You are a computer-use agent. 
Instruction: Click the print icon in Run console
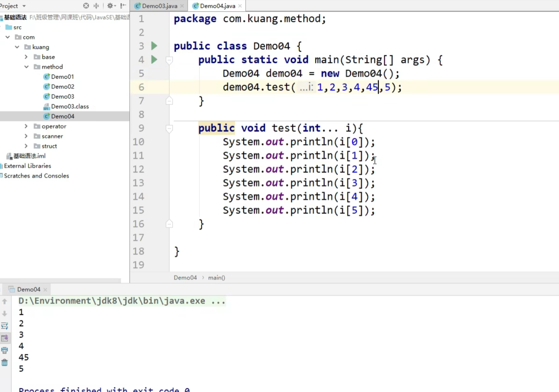(5, 350)
